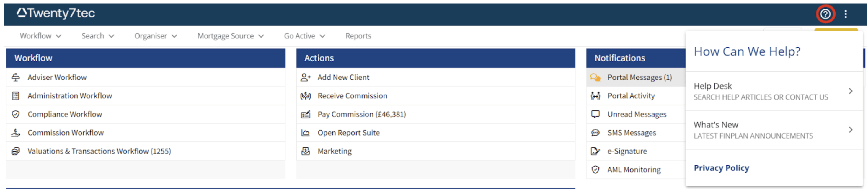The width and height of the screenshot is (868, 192).
Task: Click the Open Report Suite chart icon
Action: pos(305,133)
